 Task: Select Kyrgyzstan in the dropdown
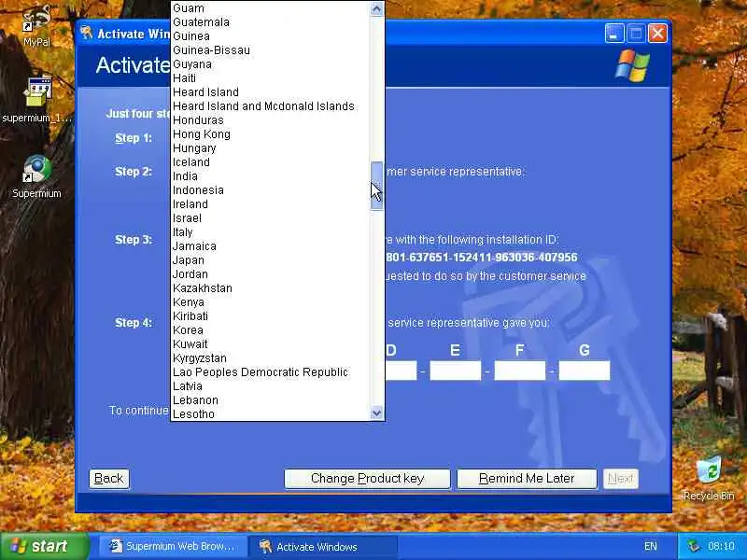(271, 358)
